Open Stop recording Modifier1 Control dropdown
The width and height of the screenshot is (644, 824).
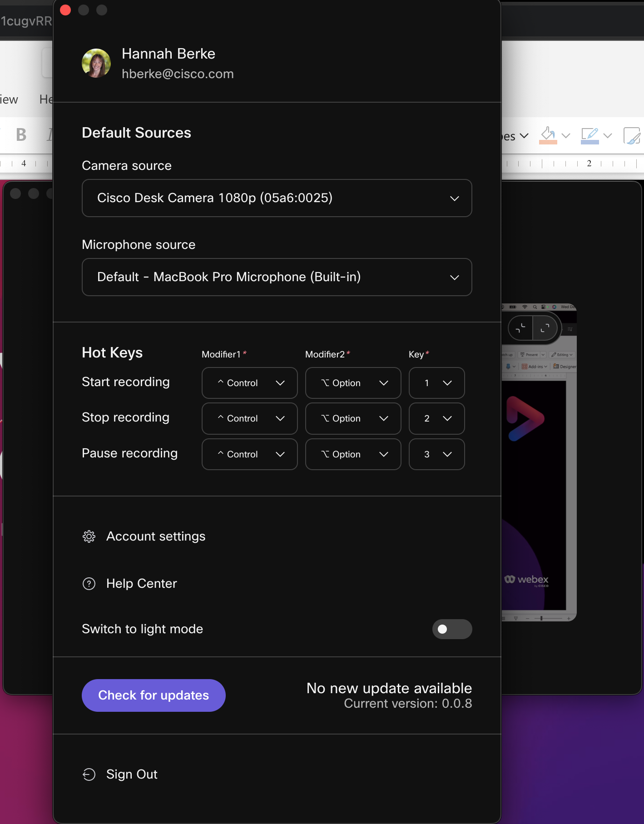point(250,418)
